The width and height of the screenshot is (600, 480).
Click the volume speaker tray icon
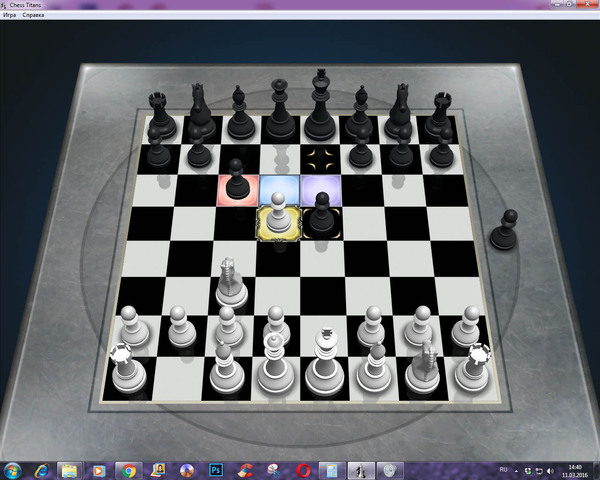tap(550, 471)
